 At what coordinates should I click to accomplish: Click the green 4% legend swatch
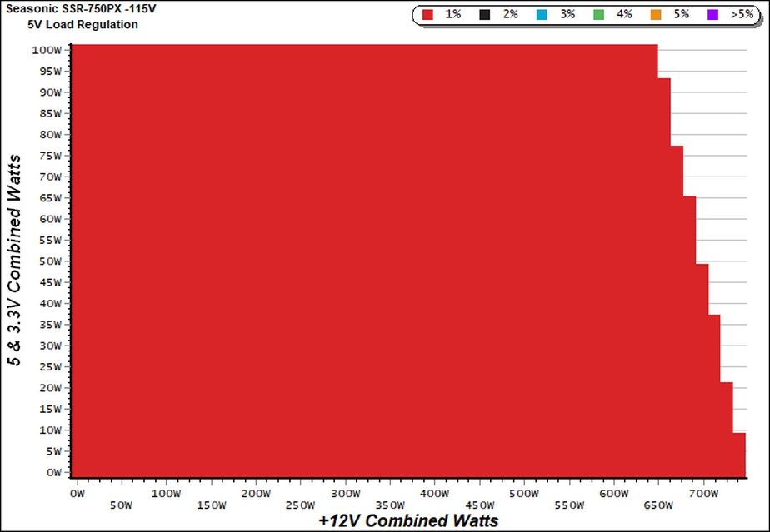click(x=598, y=15)
